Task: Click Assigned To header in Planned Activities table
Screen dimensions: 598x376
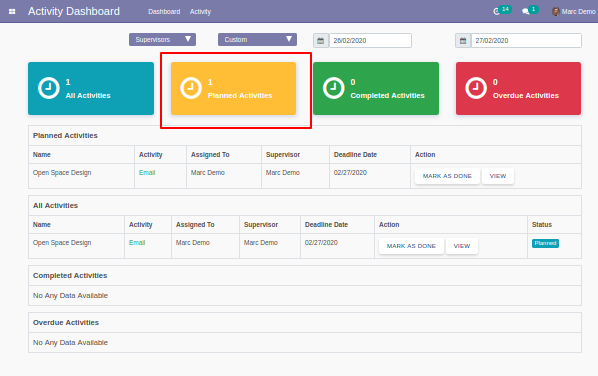Action: coord(210,154)
